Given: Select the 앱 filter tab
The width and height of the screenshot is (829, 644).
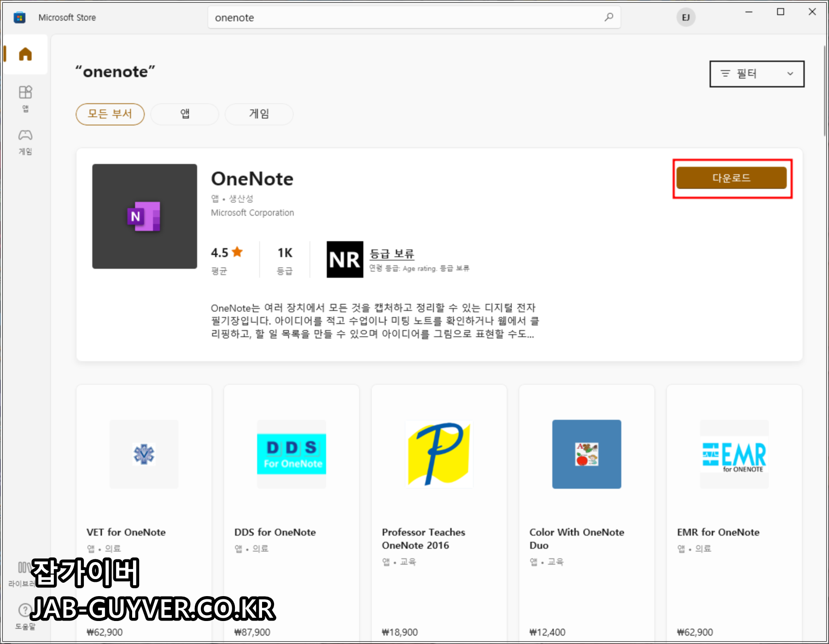Looking at the screenshot, I should pos(185,114).
